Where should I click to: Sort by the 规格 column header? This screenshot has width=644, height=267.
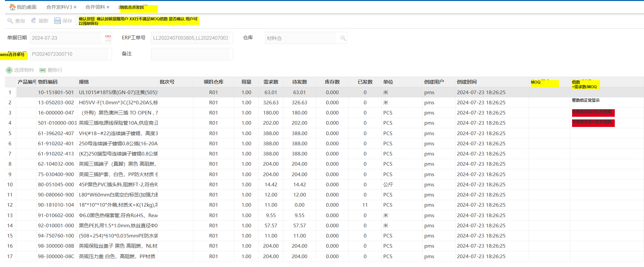pos(118,82)
